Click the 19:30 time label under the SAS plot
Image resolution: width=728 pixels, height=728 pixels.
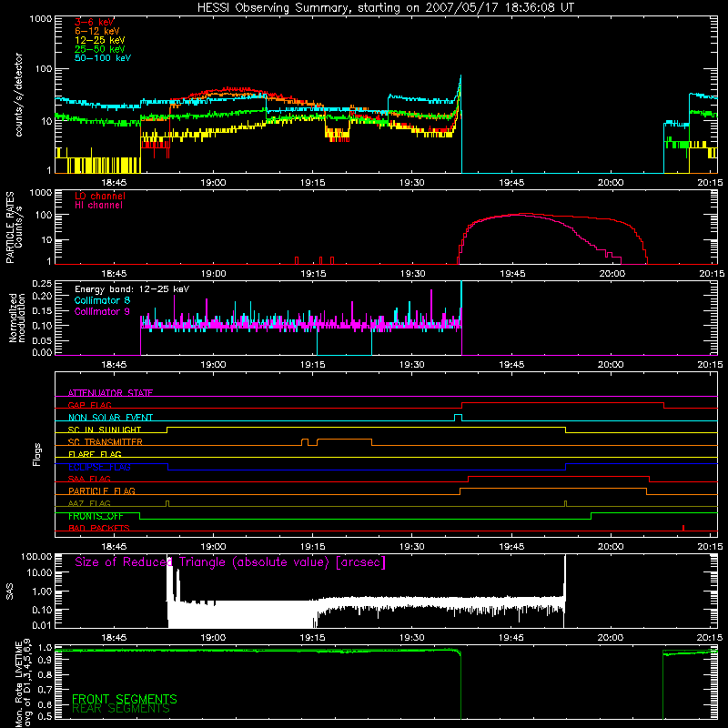(x=412, y=638)
